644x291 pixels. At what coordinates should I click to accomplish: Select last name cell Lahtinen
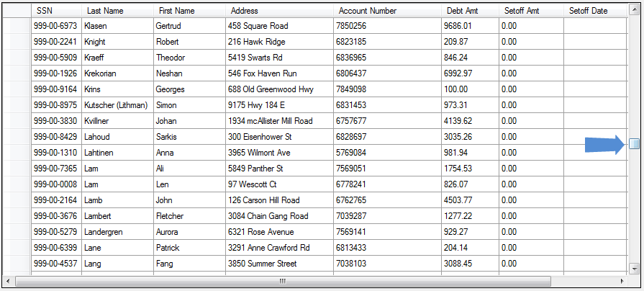coord(117,153)
